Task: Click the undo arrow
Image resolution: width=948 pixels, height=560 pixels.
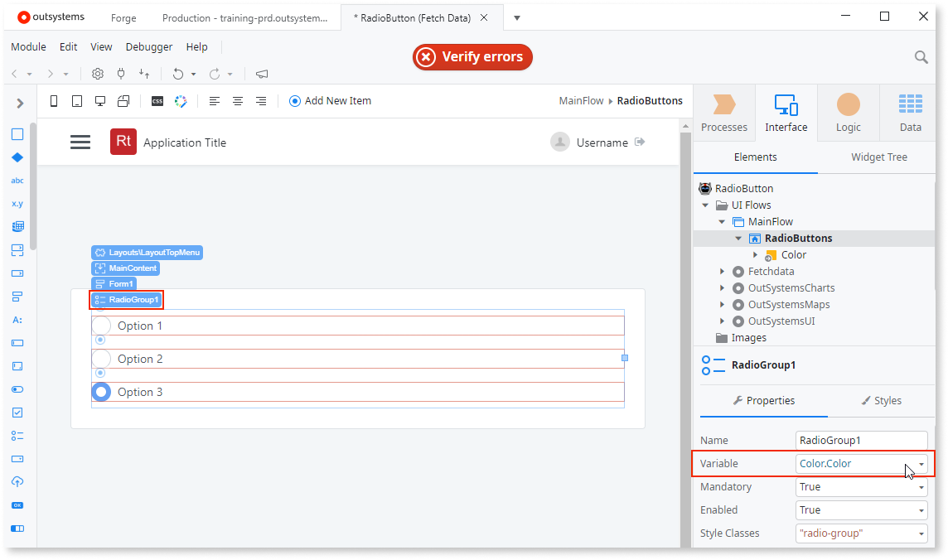Action: [177, 74]
